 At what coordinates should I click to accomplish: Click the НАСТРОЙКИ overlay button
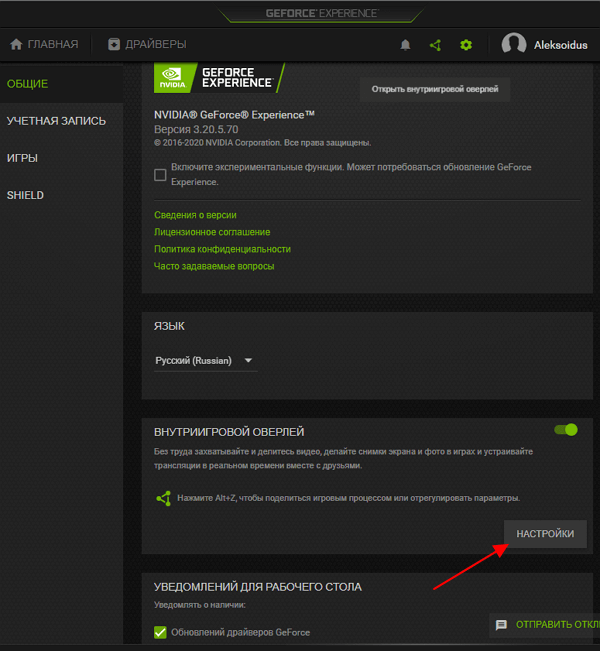click(545, 534)
